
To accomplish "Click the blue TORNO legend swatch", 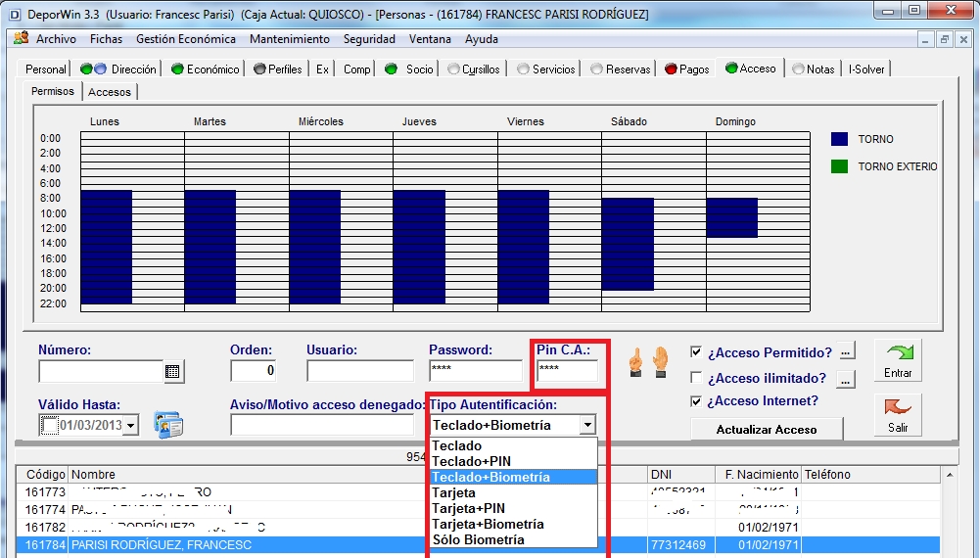I will [839, 139].
